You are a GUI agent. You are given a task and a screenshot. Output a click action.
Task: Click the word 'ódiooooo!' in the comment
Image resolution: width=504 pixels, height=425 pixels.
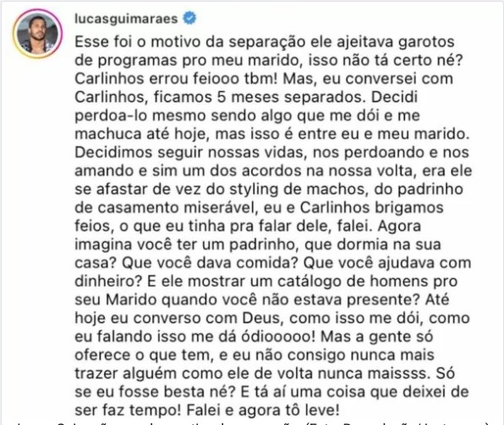coord(278,336)
